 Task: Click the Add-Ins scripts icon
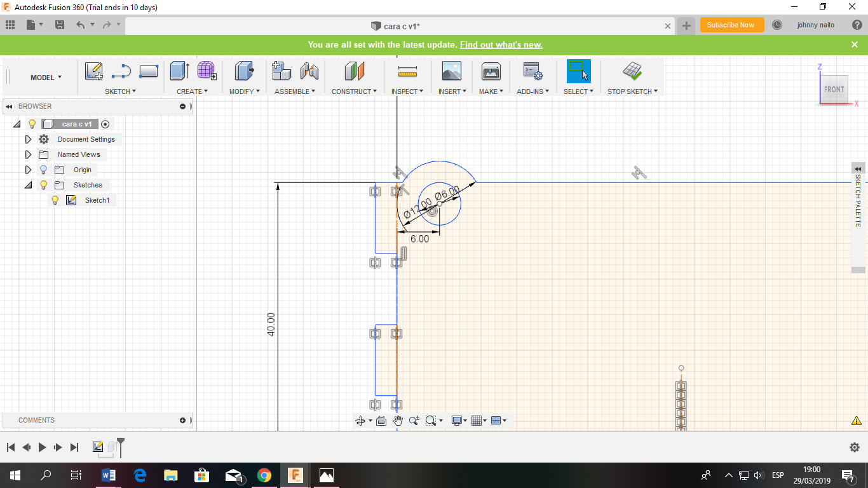pyautogui.click(x=532, y=71)
